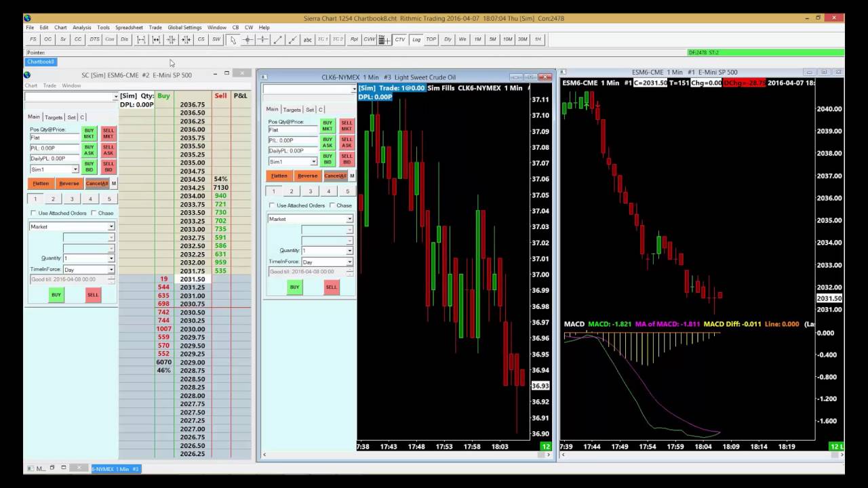Click the OC toolbar button
Screen dimensions: 868x488
(x=48, y=39)
